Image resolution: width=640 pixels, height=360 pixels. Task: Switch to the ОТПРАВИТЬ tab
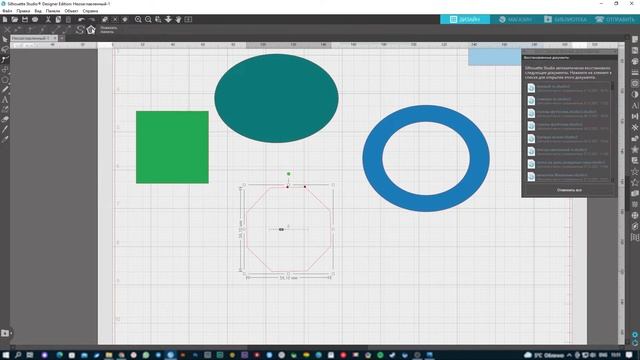pyautogui.click(x=615, y=19)
